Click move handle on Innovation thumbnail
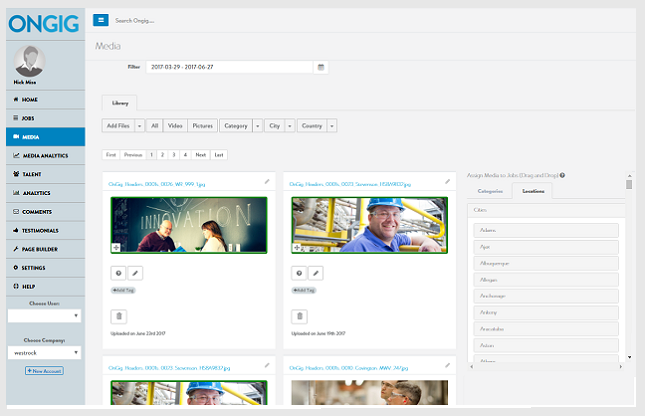This screenshot has height=416, width=645. 116,247
